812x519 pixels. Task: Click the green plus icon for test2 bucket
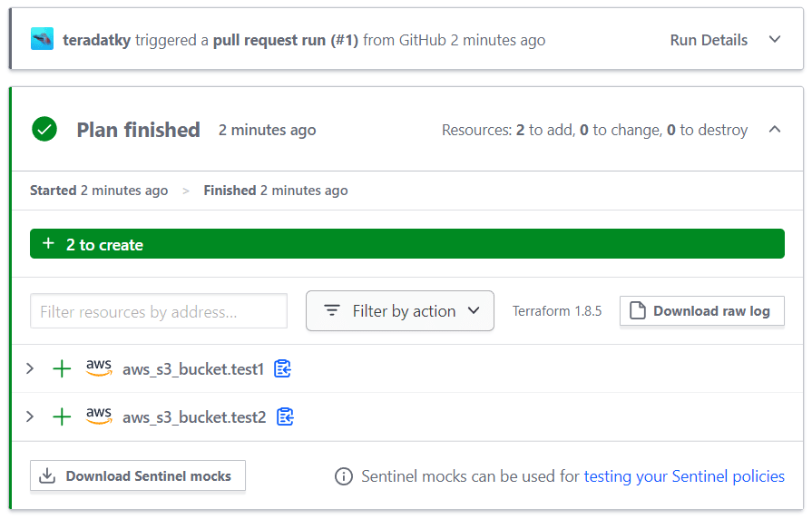click(62, 416)
